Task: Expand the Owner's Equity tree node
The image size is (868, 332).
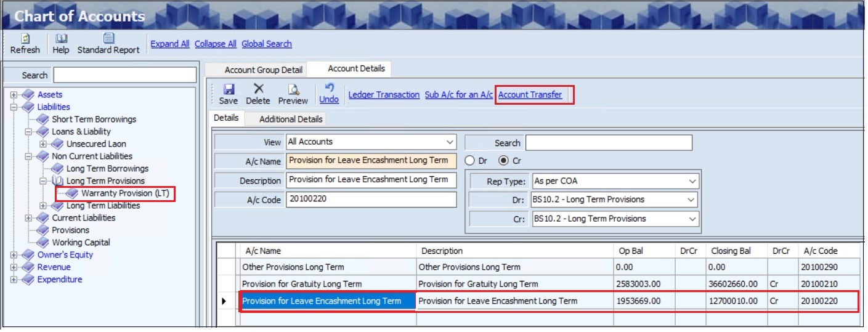Action: (14, 255)
